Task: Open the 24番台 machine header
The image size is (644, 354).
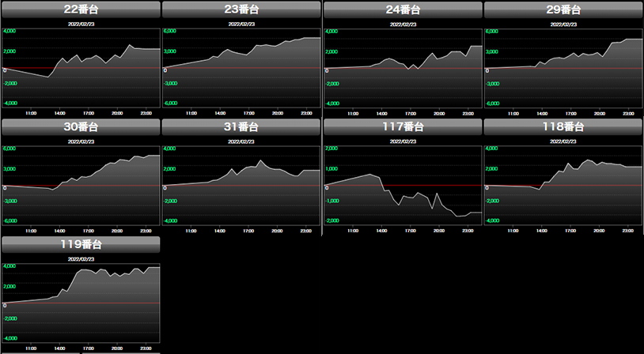Action: point(403,9)
